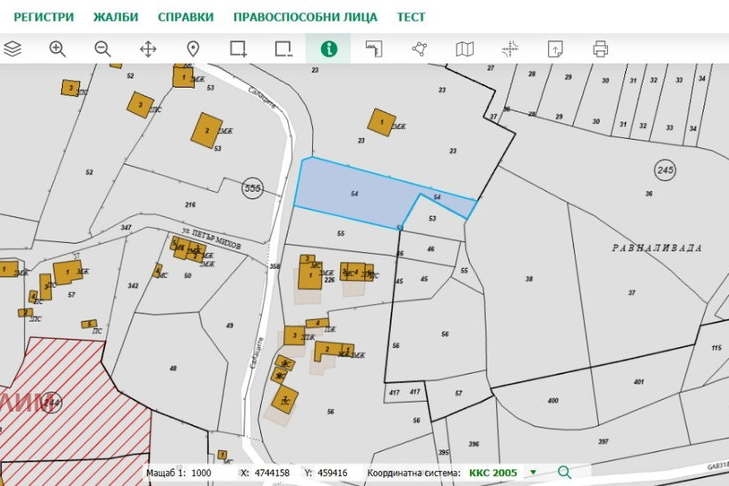Print the map with printer icon
729x486 pixels.
click(x=600, y=48)
